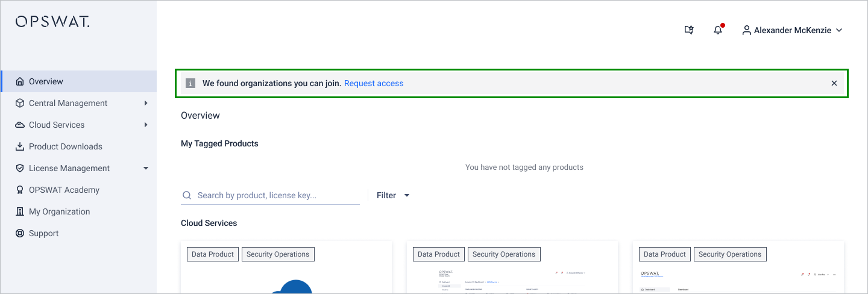Click the third card's Data Product tag
The image size is (868, 294).
[665, 254]
